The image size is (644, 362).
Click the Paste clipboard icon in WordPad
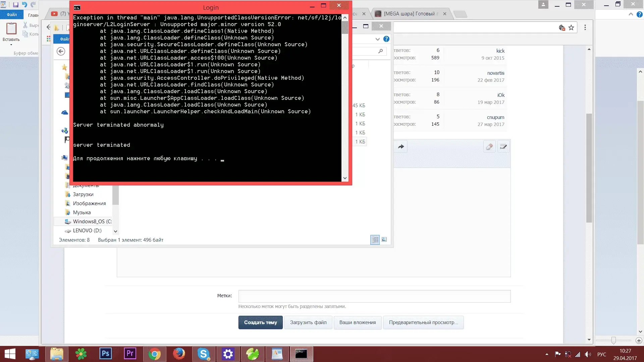click(x=11, y=29)
